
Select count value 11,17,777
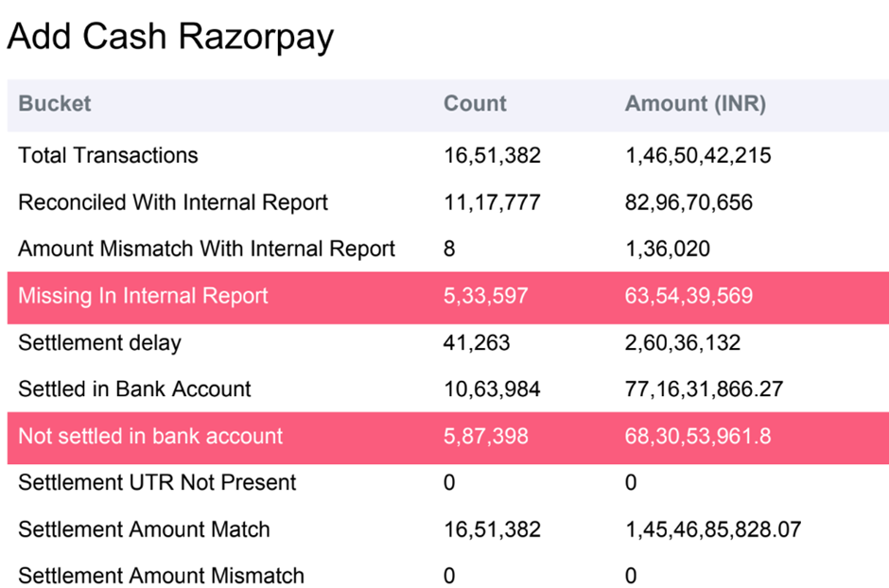(x=492, y=202)
